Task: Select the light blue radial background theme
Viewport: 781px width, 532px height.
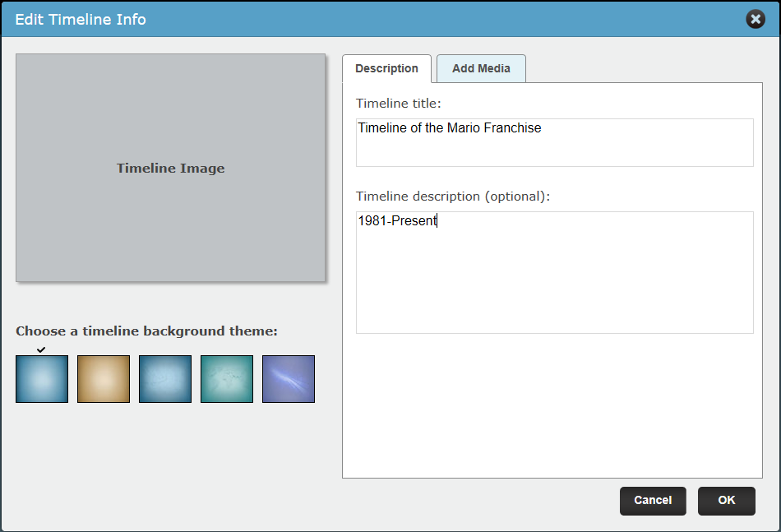Action: pos(42,379)
